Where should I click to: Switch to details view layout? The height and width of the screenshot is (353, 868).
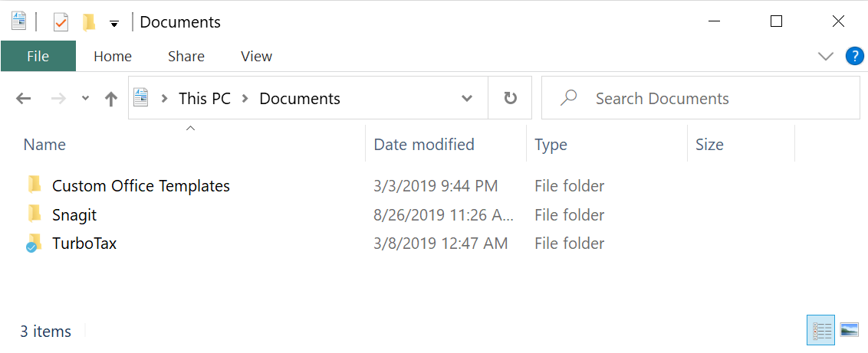821,331
